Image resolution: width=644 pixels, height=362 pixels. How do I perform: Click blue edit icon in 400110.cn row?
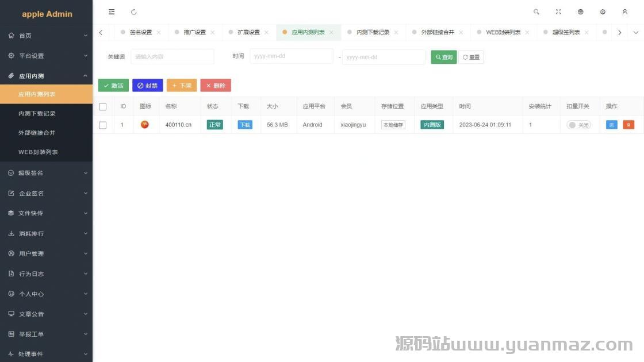(x=612, y=125)
